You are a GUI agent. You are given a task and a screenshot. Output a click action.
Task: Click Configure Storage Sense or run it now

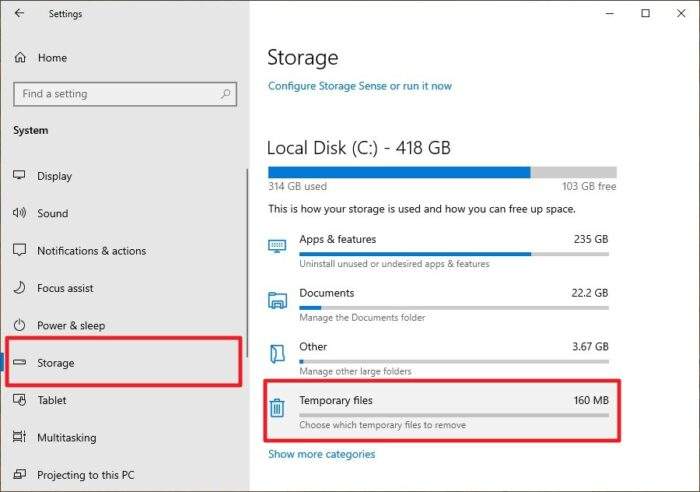360,86
